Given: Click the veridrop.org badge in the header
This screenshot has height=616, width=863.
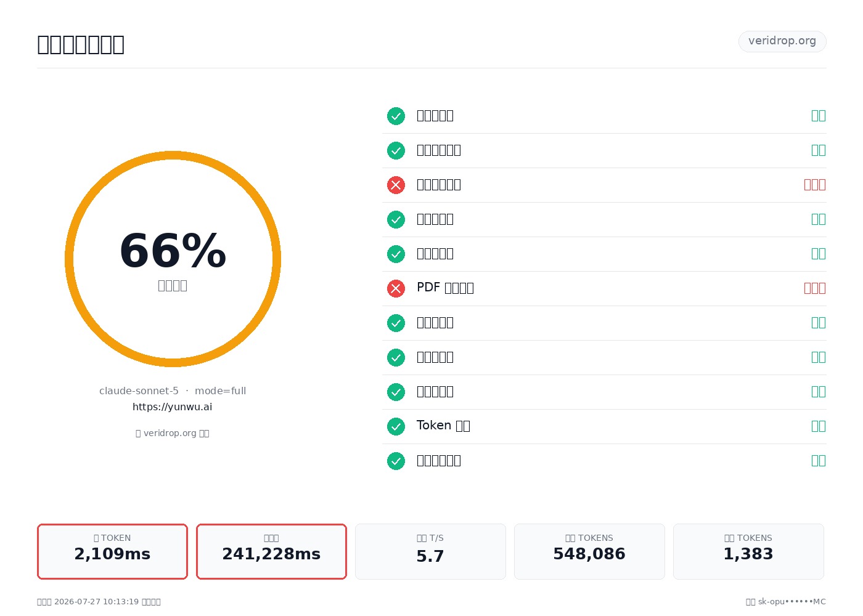Looking at the screenshot, I should click(782, 41).
